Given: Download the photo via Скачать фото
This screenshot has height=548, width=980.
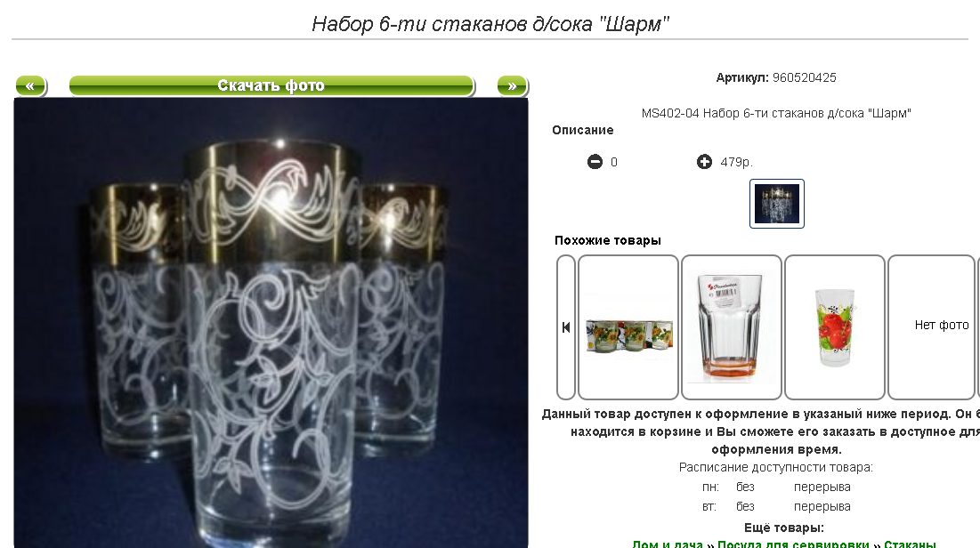Looking at the screenshot, I should (271, 85).
